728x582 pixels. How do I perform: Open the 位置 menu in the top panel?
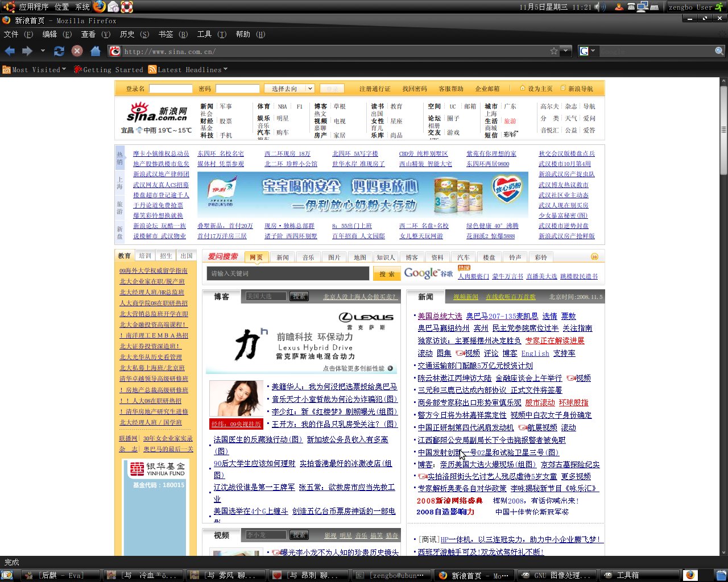[x=62, y=7]
